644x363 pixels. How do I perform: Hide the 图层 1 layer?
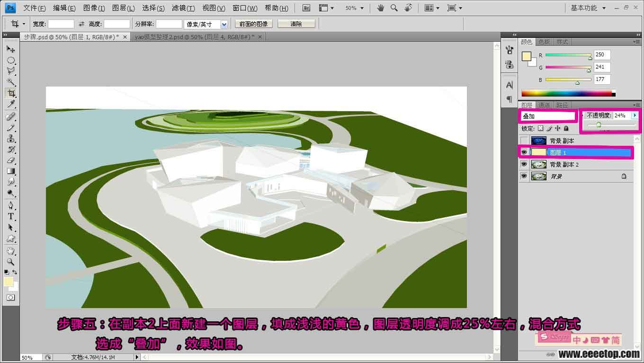point(524,152)
